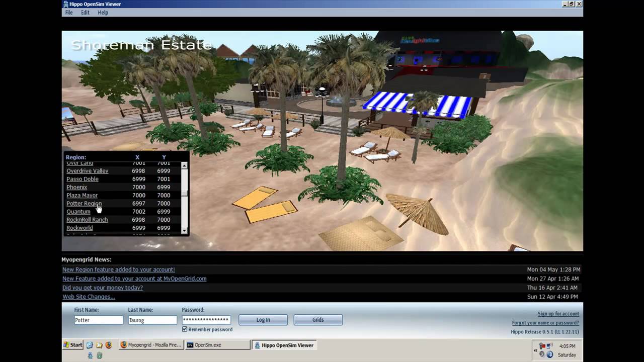The width and height of the screenshot is (644, 362).
Task: Open the Help menu
Action: (x=103, y=13)
